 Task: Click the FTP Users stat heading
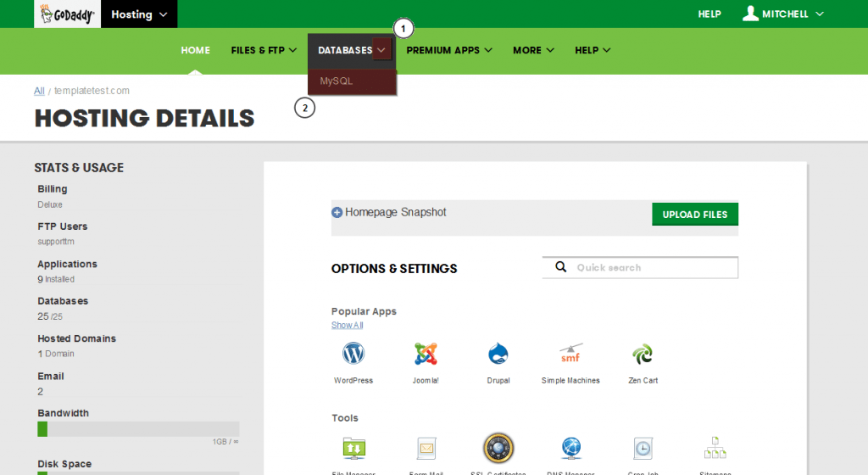63,226
